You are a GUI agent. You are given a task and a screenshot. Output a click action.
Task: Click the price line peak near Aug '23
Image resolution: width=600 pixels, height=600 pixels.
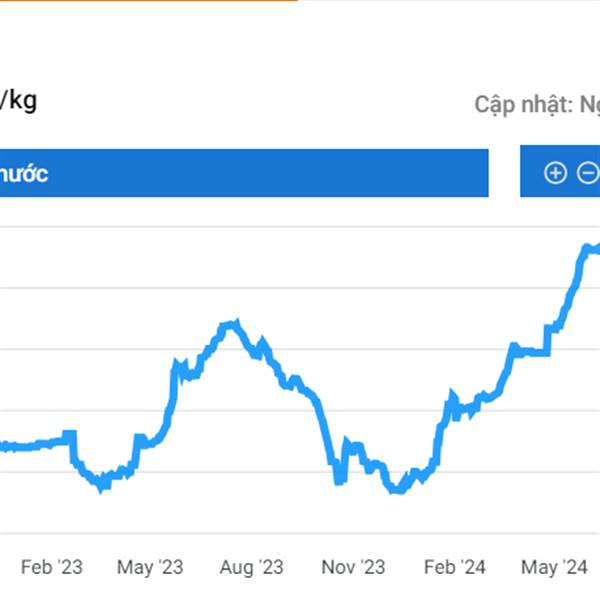(x=230, y=324)
